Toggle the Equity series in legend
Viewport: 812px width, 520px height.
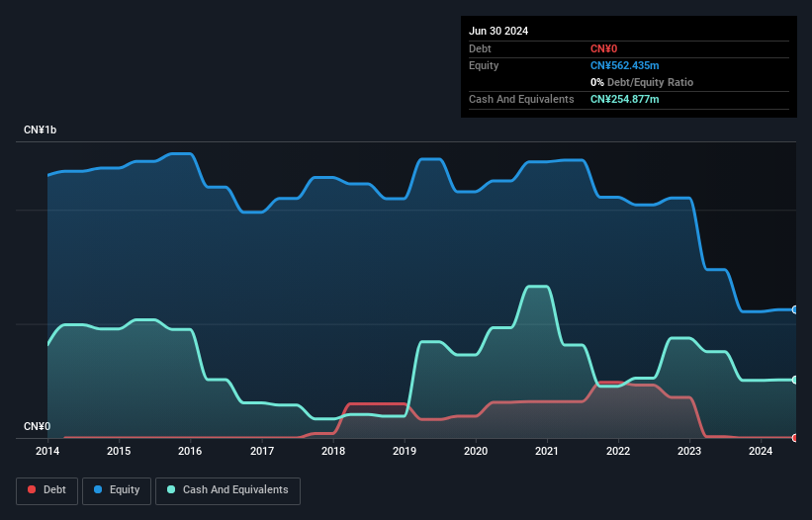(117, 490)
